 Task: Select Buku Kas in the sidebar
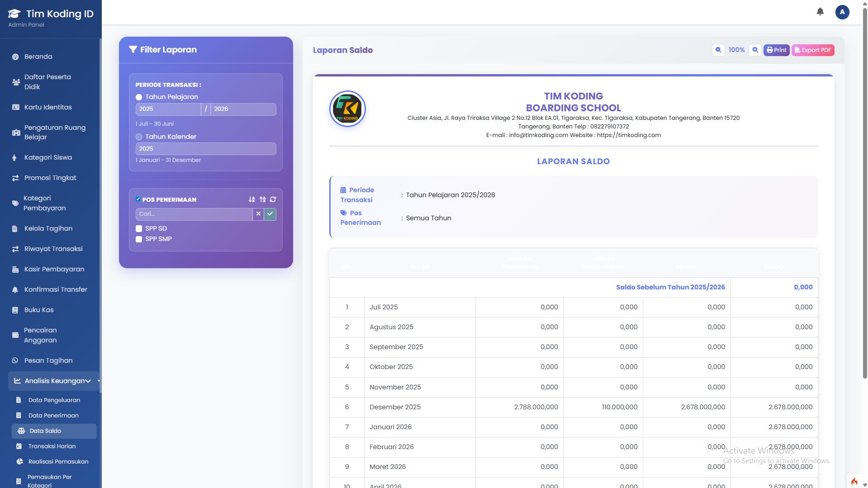(x=38, y=310)
